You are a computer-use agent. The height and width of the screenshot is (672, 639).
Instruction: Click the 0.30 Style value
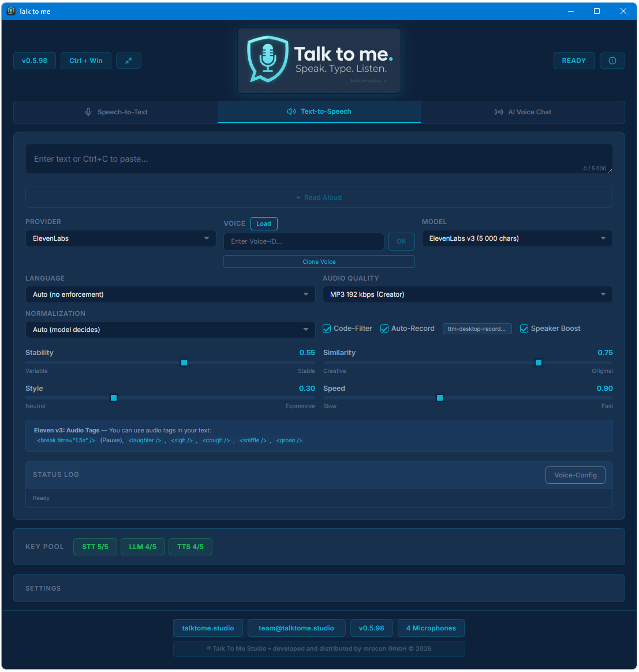coord(307,389)
